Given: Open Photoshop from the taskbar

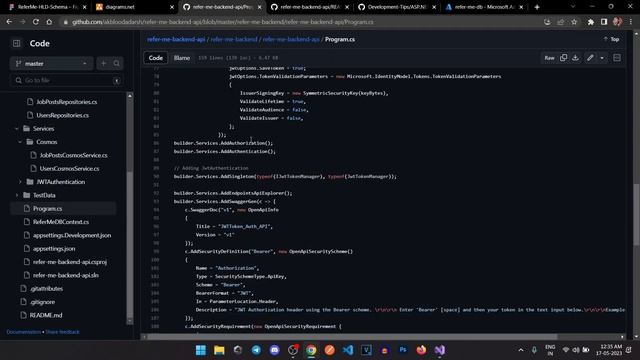Looking at the screenshot, I should pos(403,350).
